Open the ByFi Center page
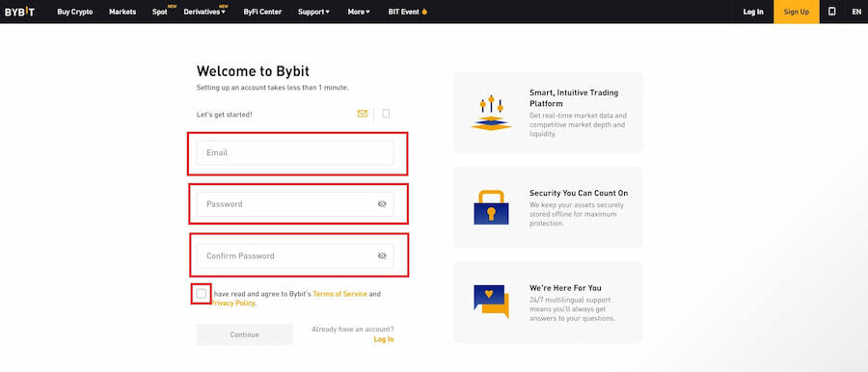Screen dimensions: 868x372 (262, 12)
